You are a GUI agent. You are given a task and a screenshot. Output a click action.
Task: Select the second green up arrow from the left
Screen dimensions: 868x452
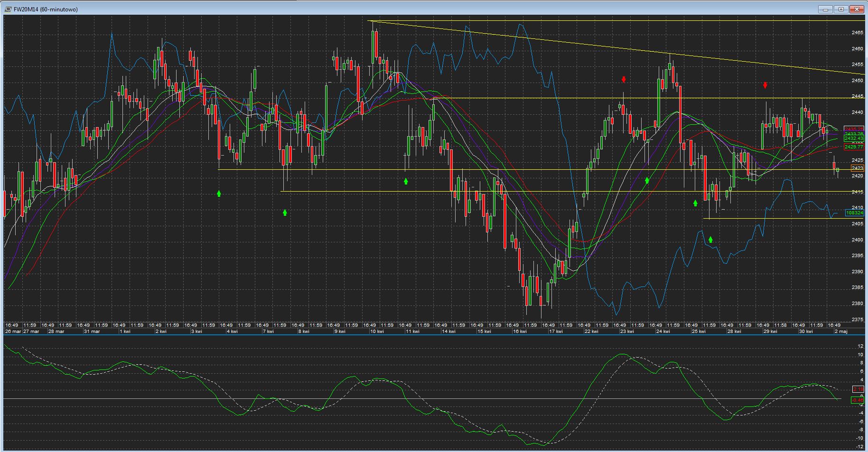pyautogui.click(x=285, y=212)
